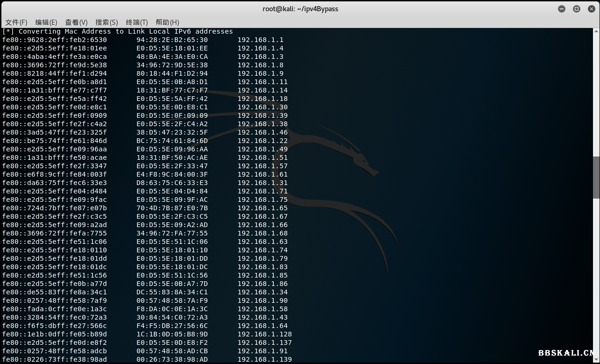This screenshot has height=364, width=600.
Task: Click the IP address 192.168.1.128
Action: pos(264,334)
